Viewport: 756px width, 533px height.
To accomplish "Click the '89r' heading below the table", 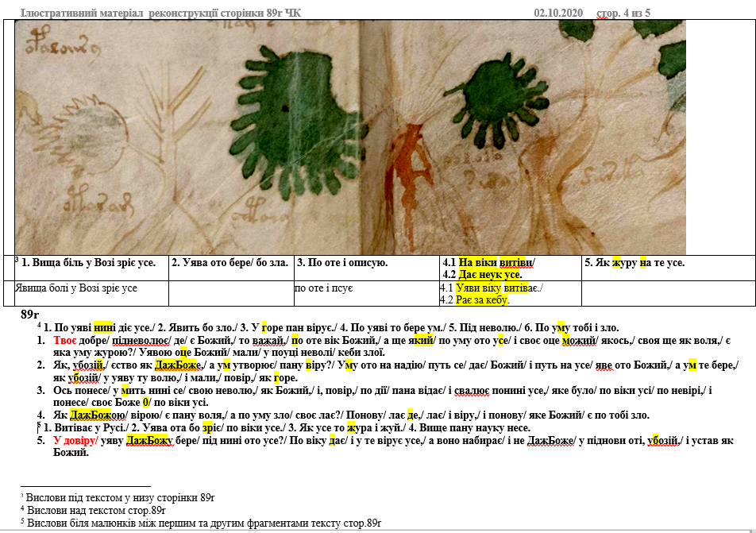I will pyautogui.click(x=30, y=315).
